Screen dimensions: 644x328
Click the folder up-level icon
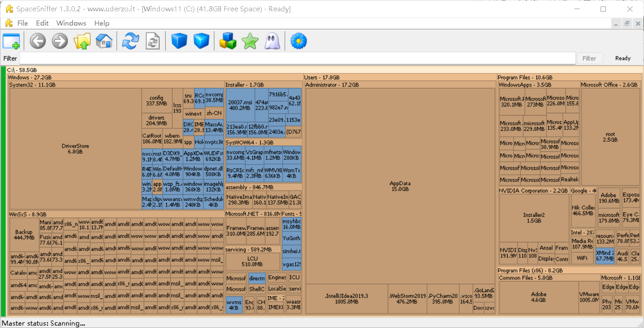pos(82,41)
